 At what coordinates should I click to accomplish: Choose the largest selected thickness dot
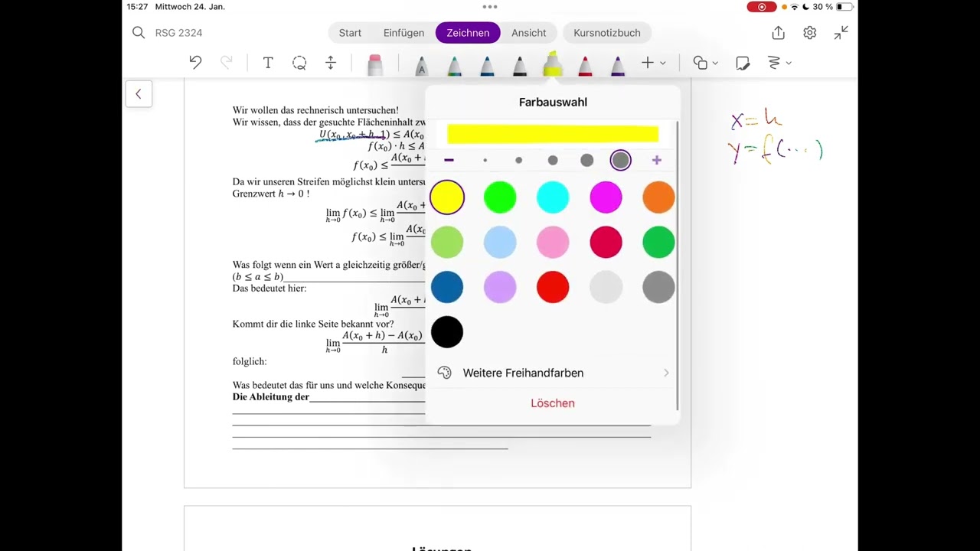[621, 160]
